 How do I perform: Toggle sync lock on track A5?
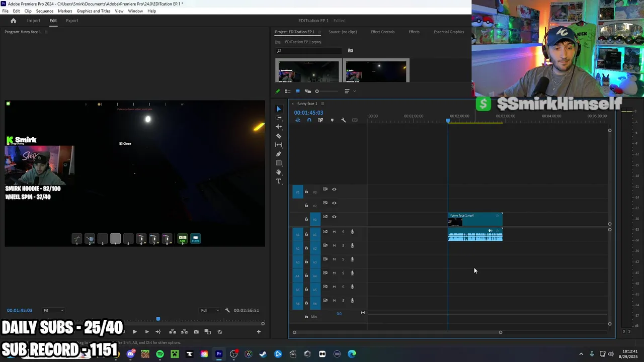point(325,287)
